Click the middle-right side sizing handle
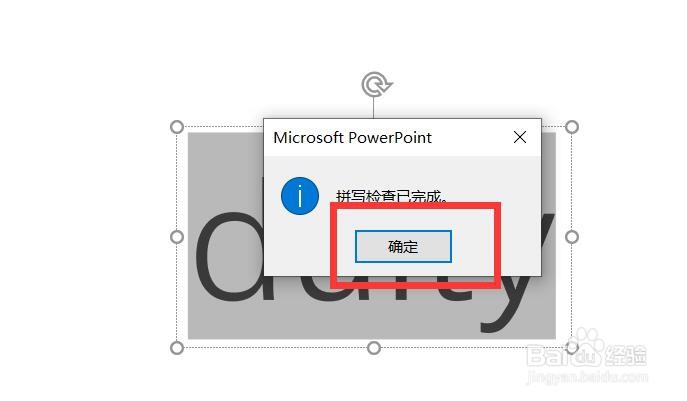This screenshot has height=401, width=687. (572, 237)
